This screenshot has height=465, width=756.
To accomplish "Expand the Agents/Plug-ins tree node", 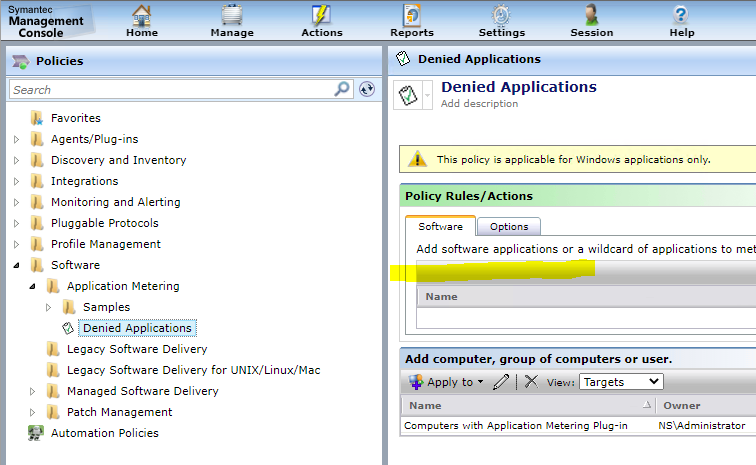I will [x=16, y=139].
